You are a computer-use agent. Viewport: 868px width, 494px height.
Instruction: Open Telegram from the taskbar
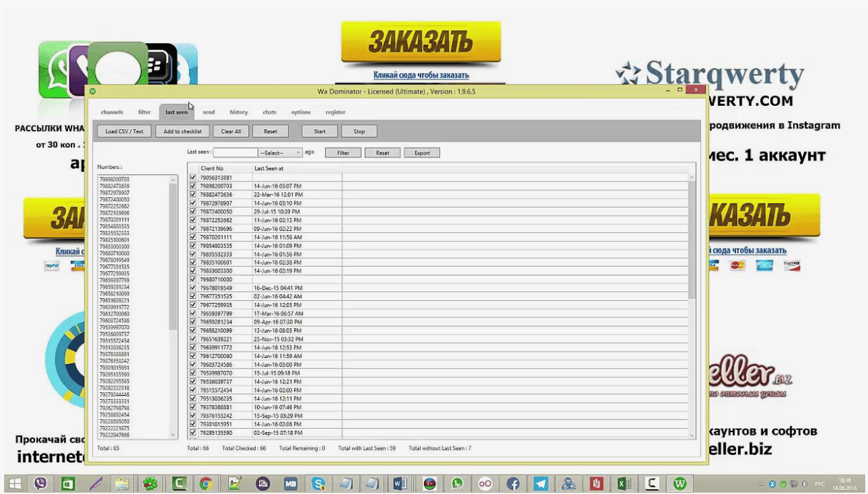[541, 484]
